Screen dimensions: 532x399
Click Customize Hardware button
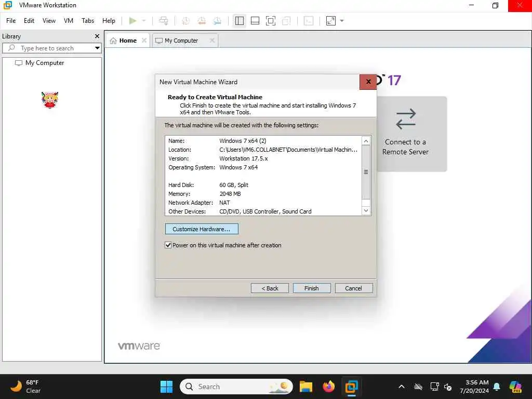[202, 229]
